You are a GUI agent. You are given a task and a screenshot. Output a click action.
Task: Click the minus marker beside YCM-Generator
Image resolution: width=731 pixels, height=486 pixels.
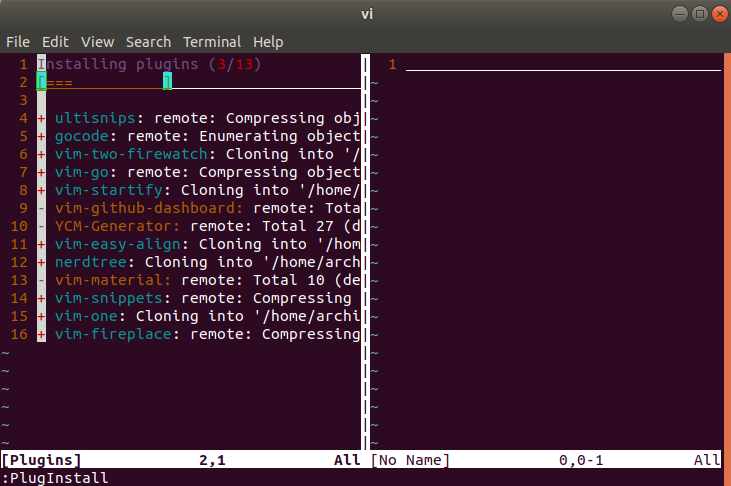point(41,227)
